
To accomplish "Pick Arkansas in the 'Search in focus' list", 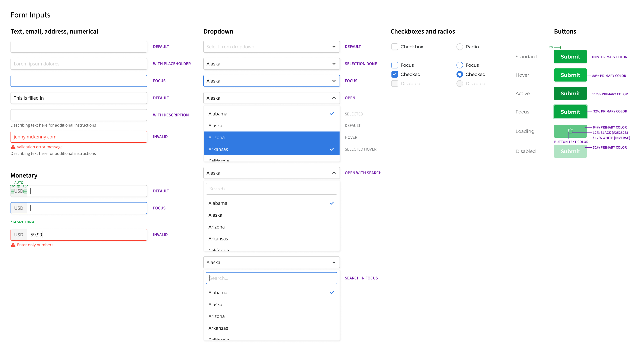I will [272, 328].
